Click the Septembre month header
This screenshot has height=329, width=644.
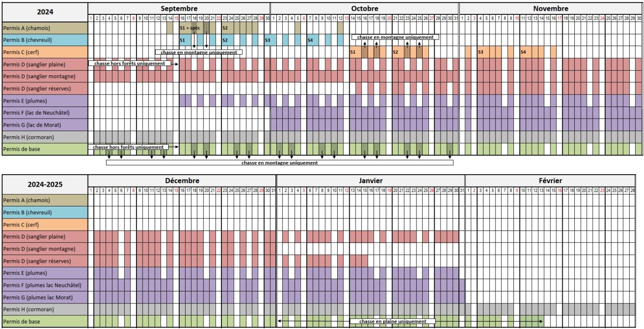tap(179, 8)
